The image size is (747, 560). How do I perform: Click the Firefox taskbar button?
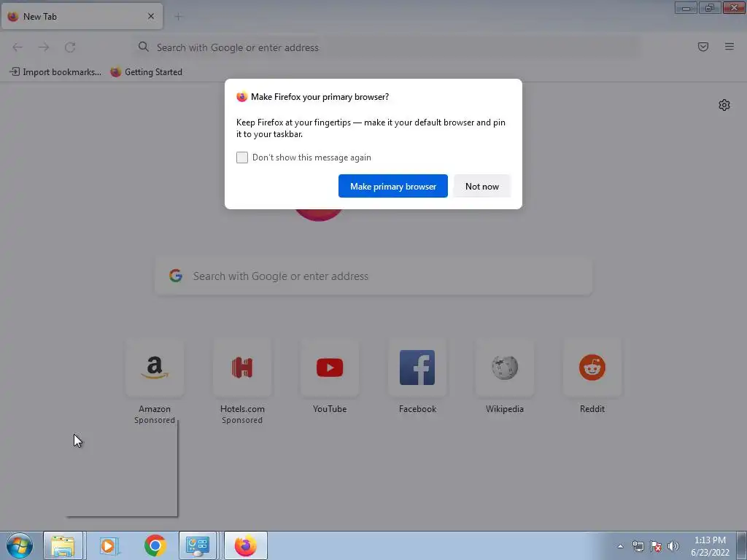click(x=245, y=545)
